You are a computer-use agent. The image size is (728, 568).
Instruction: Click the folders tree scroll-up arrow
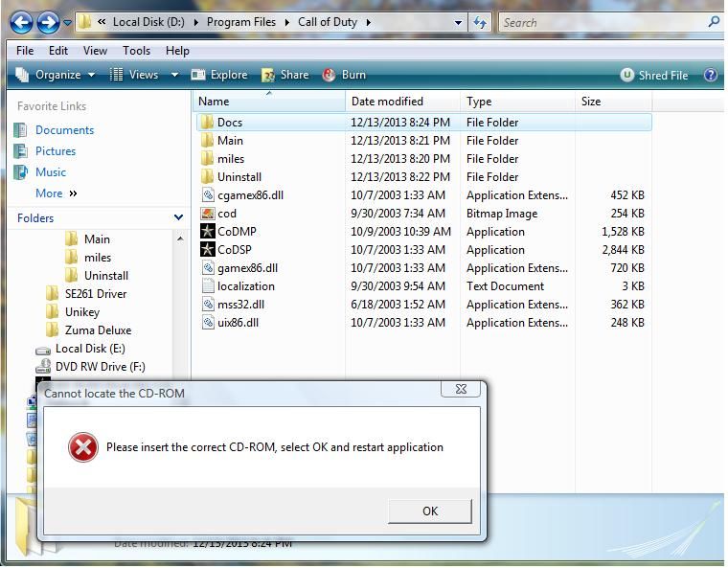click(x=180, y=239)
